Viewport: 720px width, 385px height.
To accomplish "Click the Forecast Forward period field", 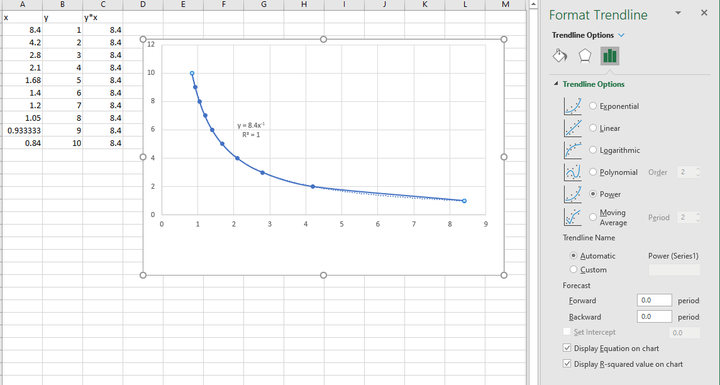I will click(x=654, y=300).
